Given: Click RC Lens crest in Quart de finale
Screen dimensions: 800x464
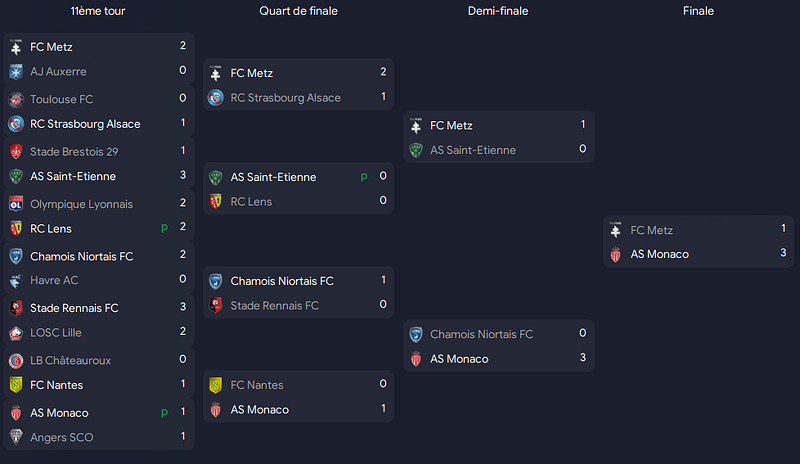Looking at the screenshot, I should pyautogui.click(x=216, y=202).
